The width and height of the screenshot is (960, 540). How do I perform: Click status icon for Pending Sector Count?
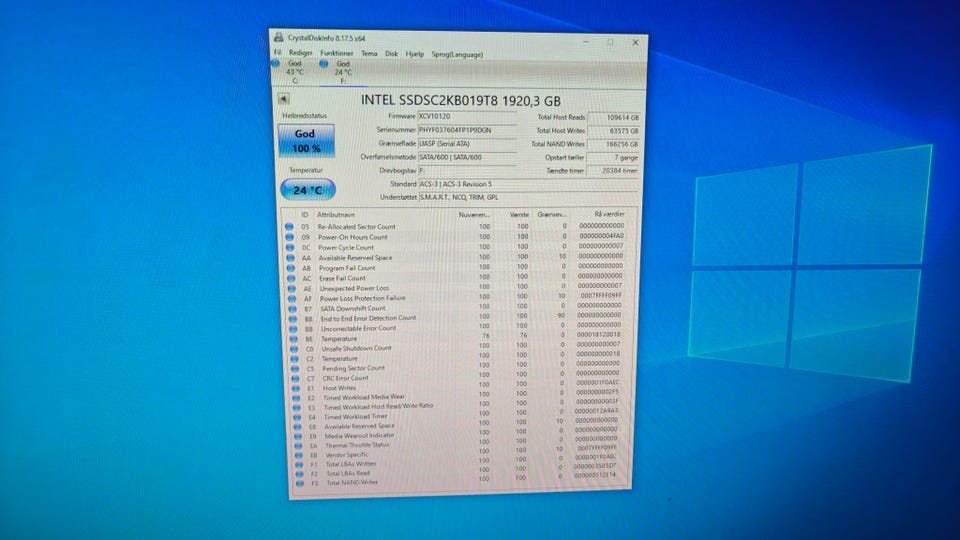294,369
